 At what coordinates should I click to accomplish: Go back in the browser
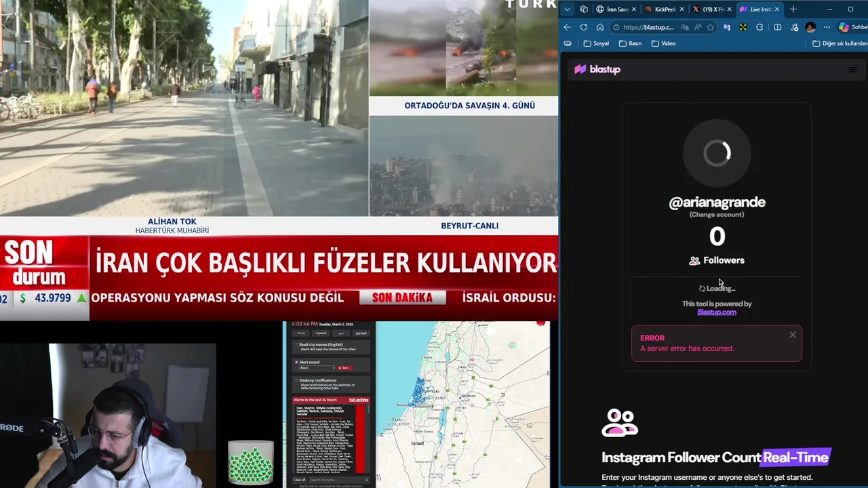pos(568,27)
